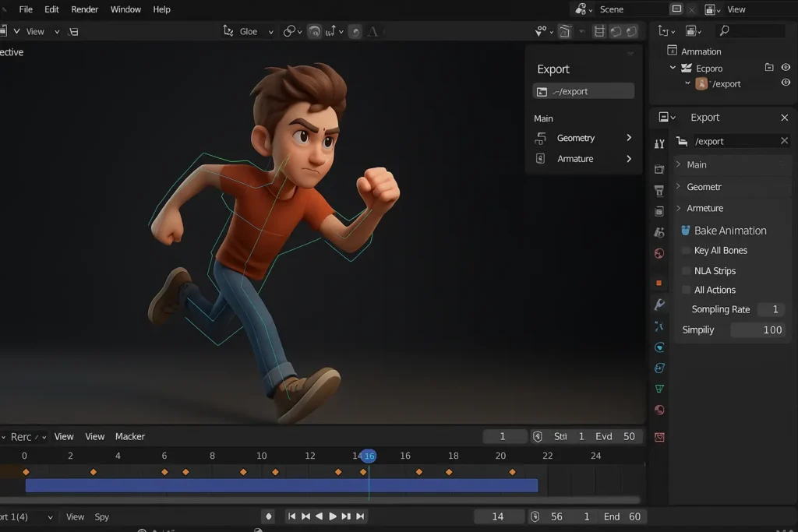Clear the /export field in properties
The image size is (798, 532).
[x=784, y=141]
